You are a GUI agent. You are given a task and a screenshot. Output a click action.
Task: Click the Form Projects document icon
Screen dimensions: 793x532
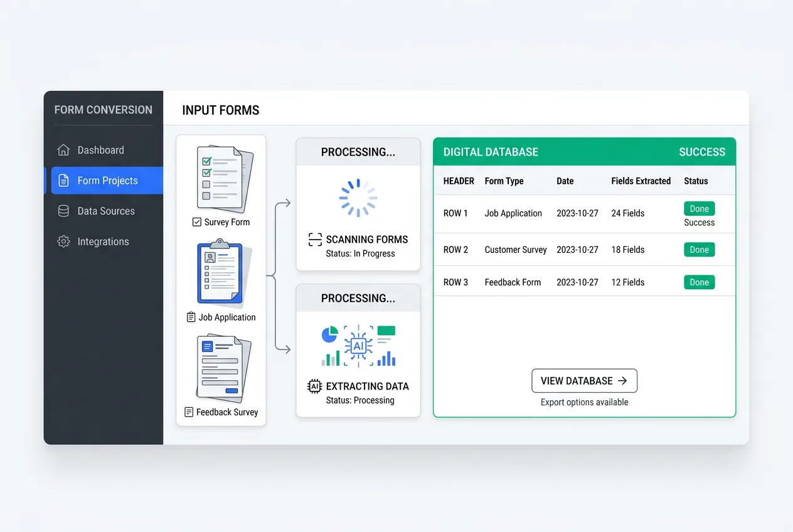[63, 181]
